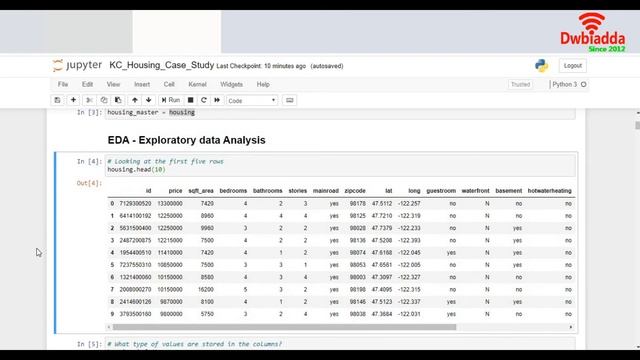Screen dimensions: 640x360
Task: Click the page vertical scrollbar thumb
Action: pyautogui.click(x=638, y=126)
